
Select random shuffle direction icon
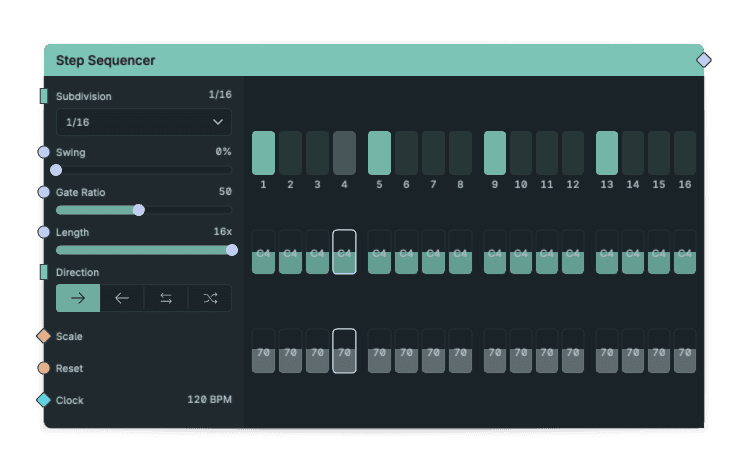click(x=210, y=298)
